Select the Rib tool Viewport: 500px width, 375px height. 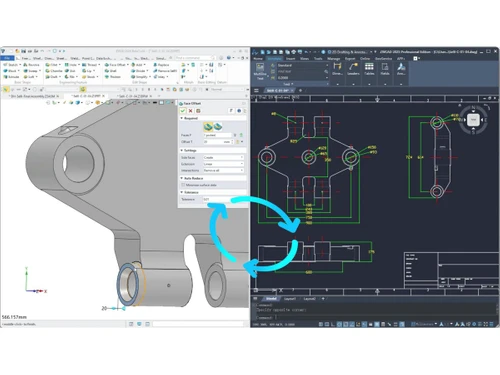click(70, 77)
